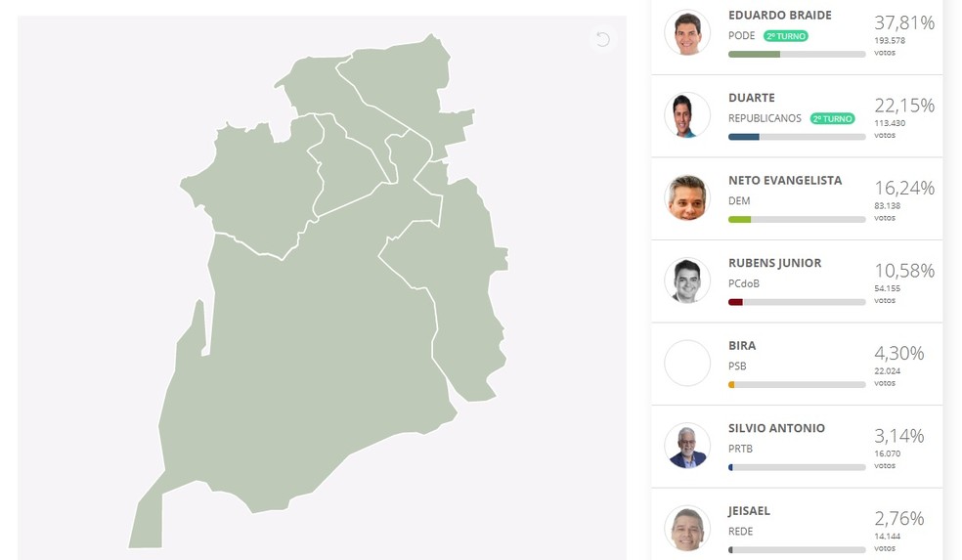Image resolution: width=962 pixels, height=560 pixels.
Task: Click Duarte's blue vote progress bar
Action: (x=797, y=137)
